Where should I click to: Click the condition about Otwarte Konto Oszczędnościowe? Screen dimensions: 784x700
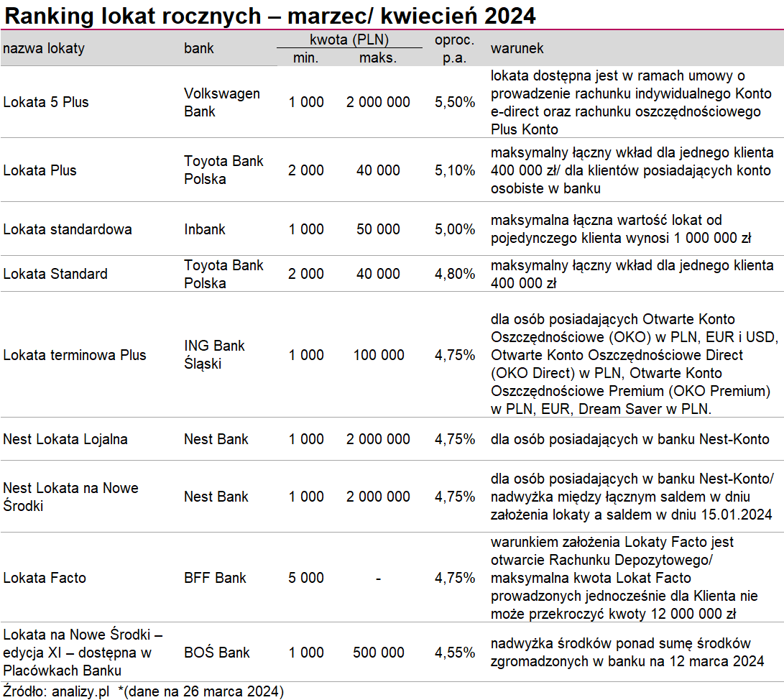coord(635,364)
